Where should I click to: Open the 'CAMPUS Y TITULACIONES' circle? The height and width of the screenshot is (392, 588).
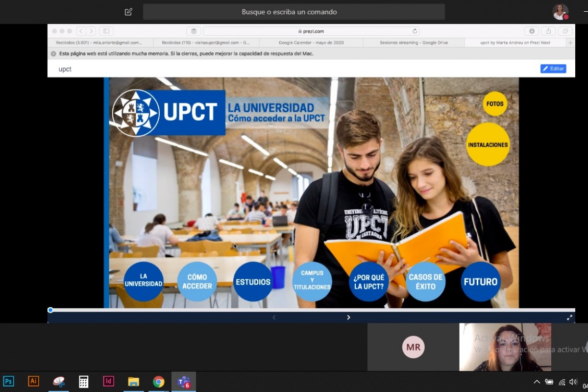coord(312,282)
